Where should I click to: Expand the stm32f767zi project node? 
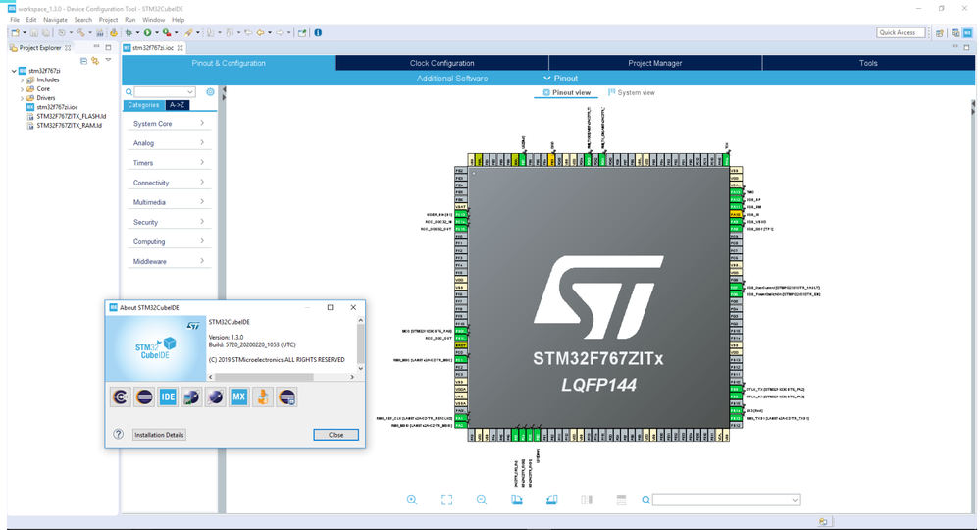point(14,71)
